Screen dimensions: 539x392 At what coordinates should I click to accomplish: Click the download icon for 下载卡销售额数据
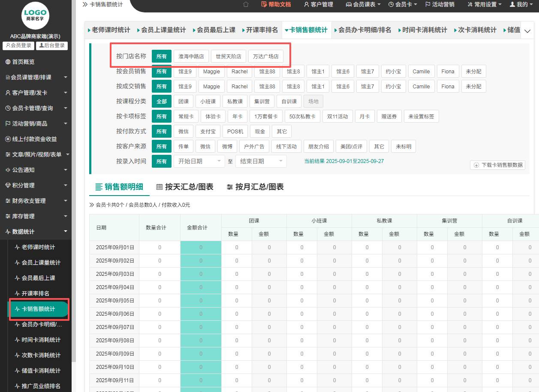476,165
